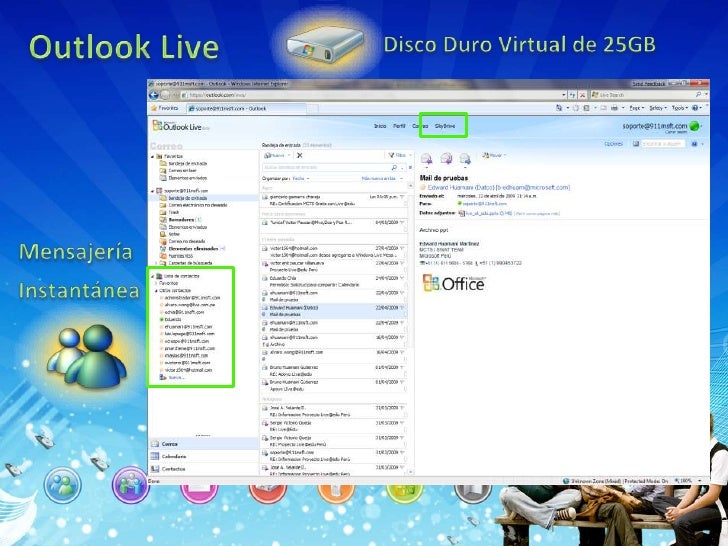The image size is (728, 546).
Task: Open the Inicio link in the top navigation
Action: click(x=380, y=126)
